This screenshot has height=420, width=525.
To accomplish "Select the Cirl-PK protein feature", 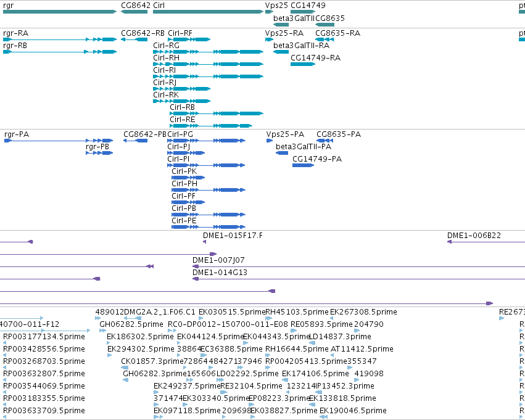I will (188, 178).
